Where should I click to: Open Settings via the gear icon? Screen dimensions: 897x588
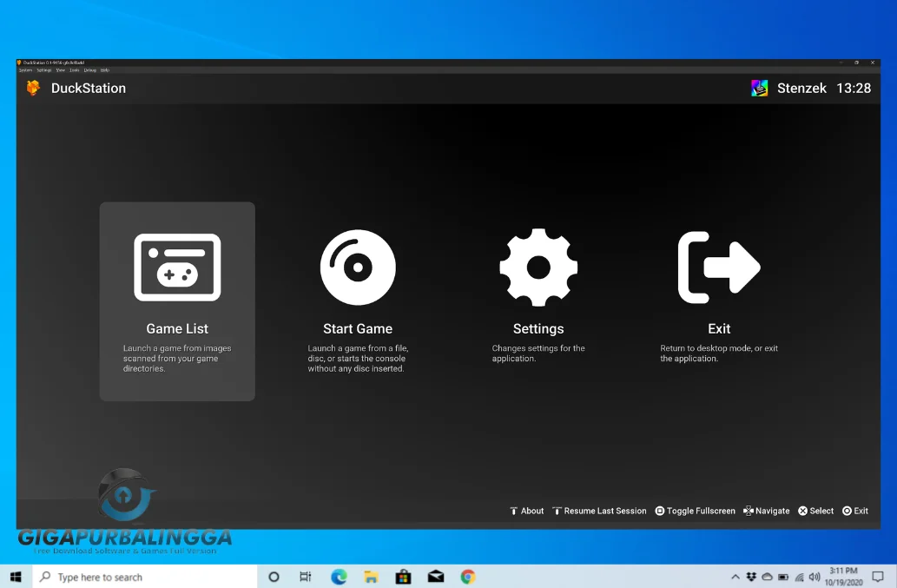pyautogui.click(x=538, y=268)
